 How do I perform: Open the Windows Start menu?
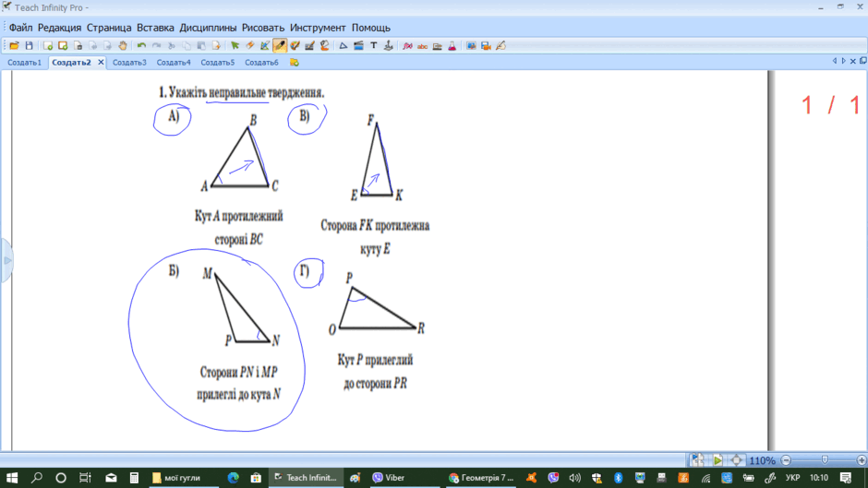pyautogui.click(x=12, y=478)
